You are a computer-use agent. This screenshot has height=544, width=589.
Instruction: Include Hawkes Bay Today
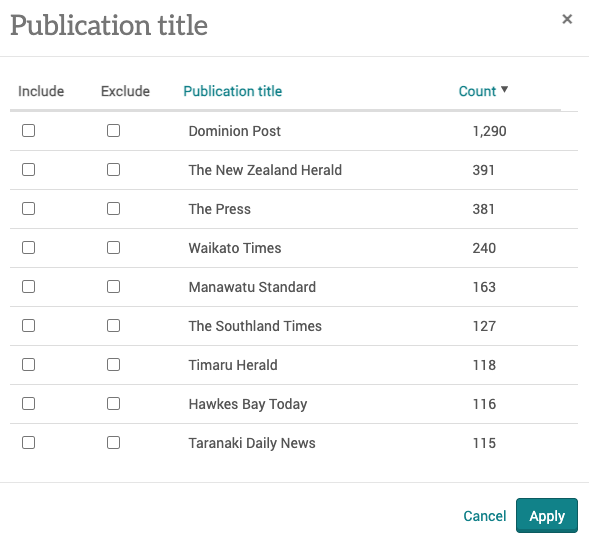pos(29,404)
